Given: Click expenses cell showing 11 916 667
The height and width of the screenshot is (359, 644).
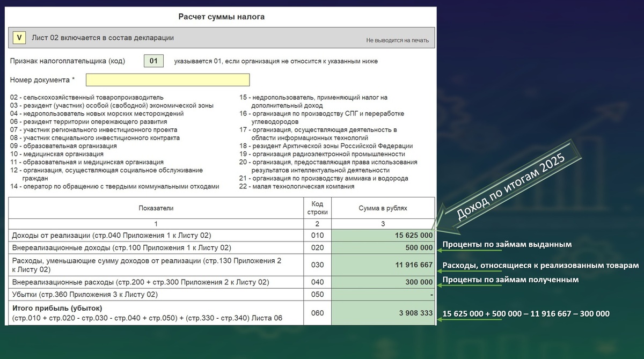Looking at the screenshot, I should point(383,265).
